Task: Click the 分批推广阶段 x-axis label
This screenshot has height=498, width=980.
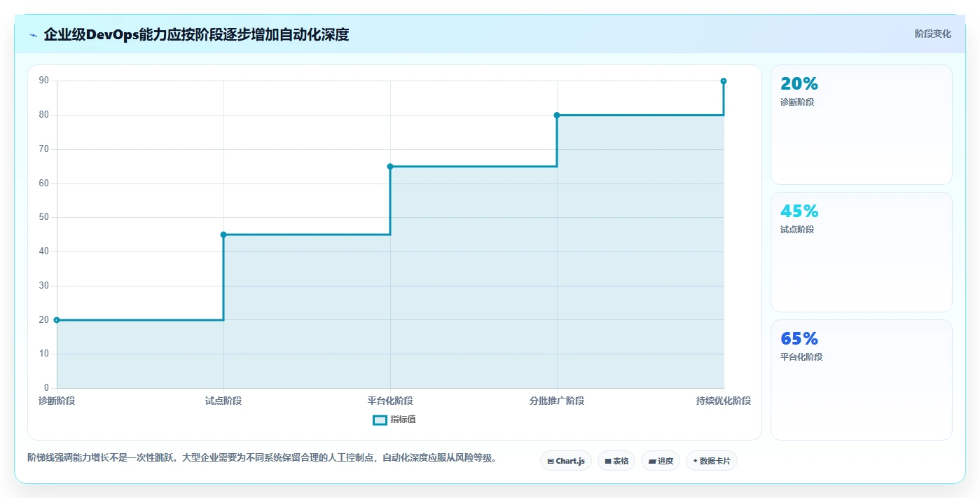Action: tap(557, 401)
